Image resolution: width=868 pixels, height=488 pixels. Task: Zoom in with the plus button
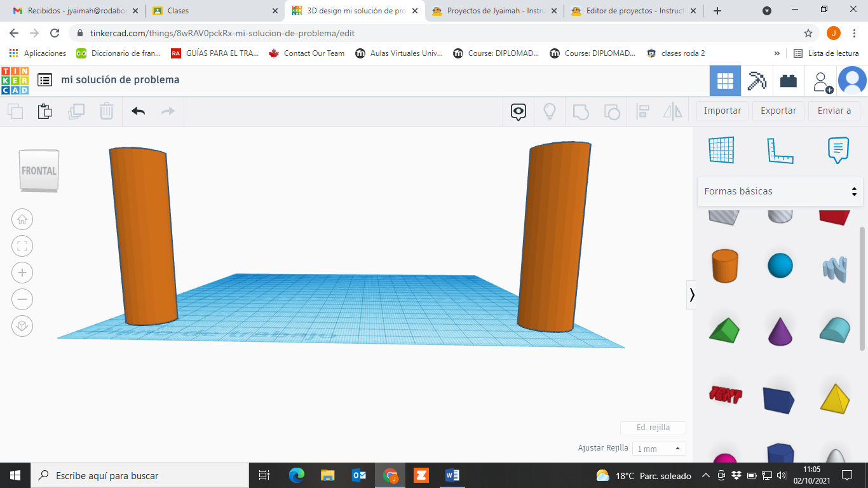click(x=22, y=273)
